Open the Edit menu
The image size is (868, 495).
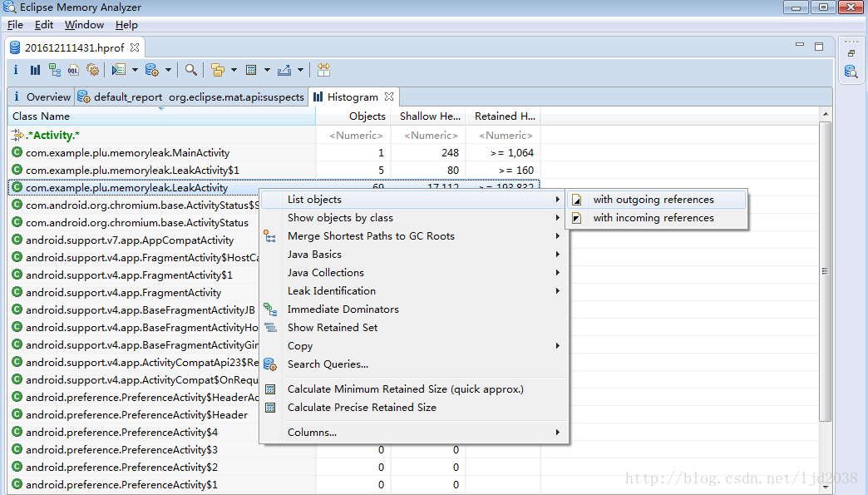click(44, 25)
